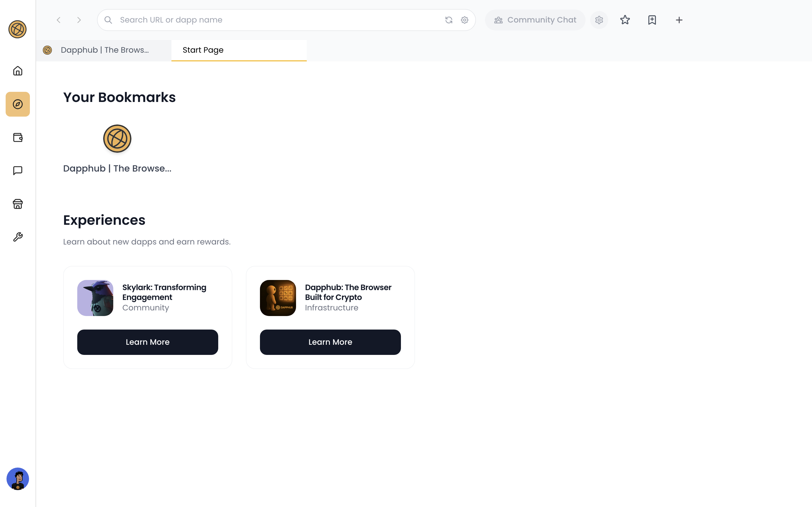
Task: Open the Dapphub bookmark thumbnail
Action: (117, 139)
